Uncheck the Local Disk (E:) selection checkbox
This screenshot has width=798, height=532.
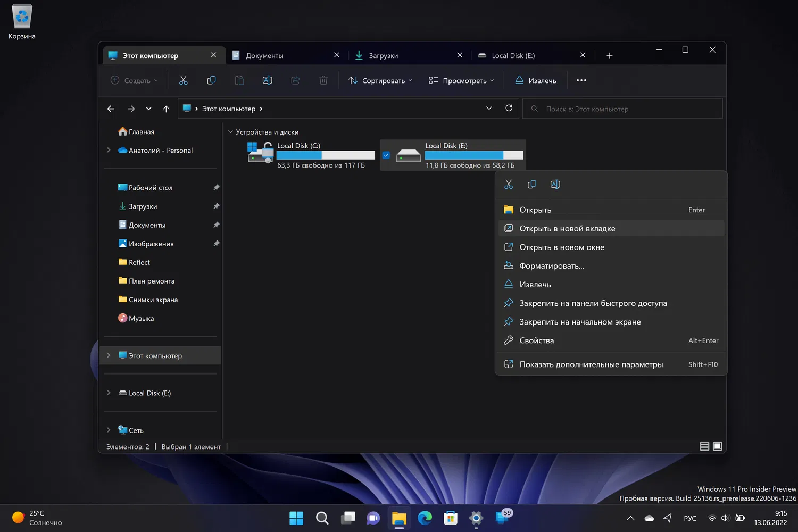[x=386, y=155]
